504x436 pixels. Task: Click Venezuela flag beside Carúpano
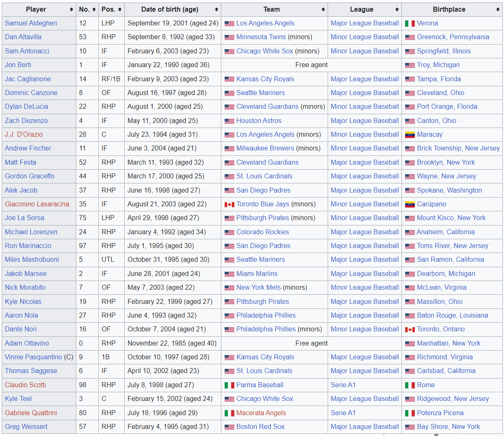pos(410,205)
